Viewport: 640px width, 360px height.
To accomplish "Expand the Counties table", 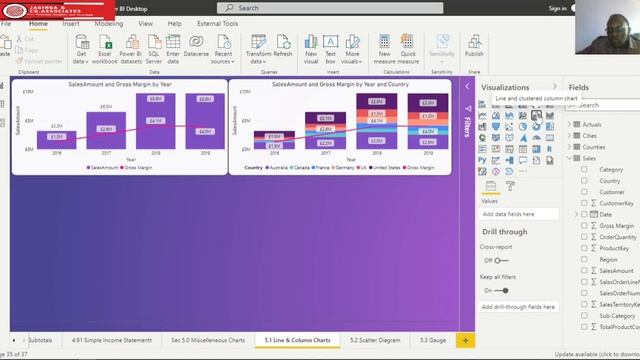I will (x=569, y=147).
